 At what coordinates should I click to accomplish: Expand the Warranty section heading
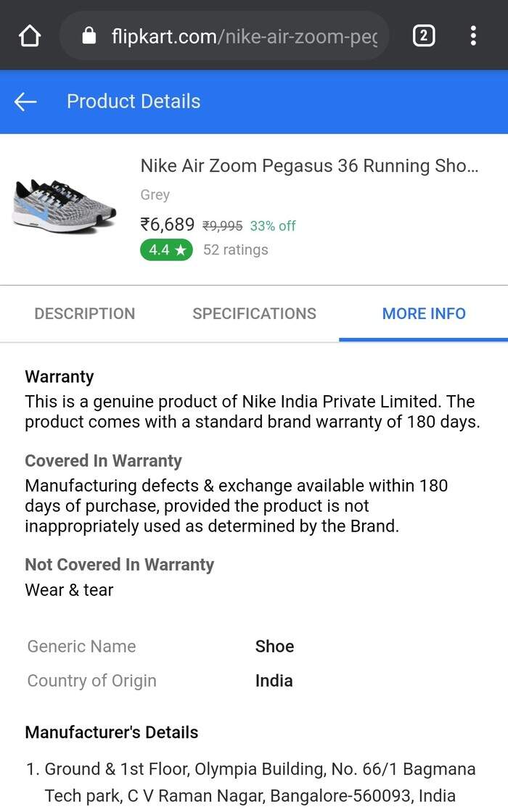point(59,376)
